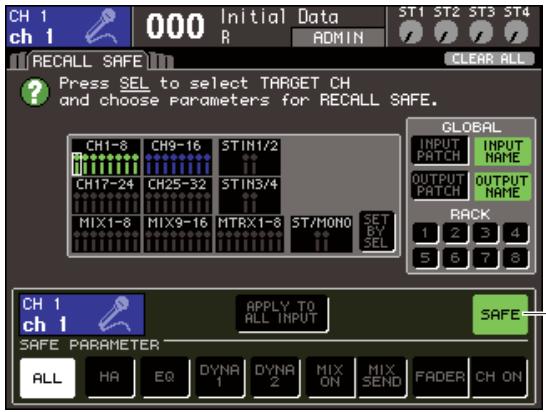Screen dimensions: 546x412
Task: Toggle RACK 2 recall safe
Action: click(455, 233)
